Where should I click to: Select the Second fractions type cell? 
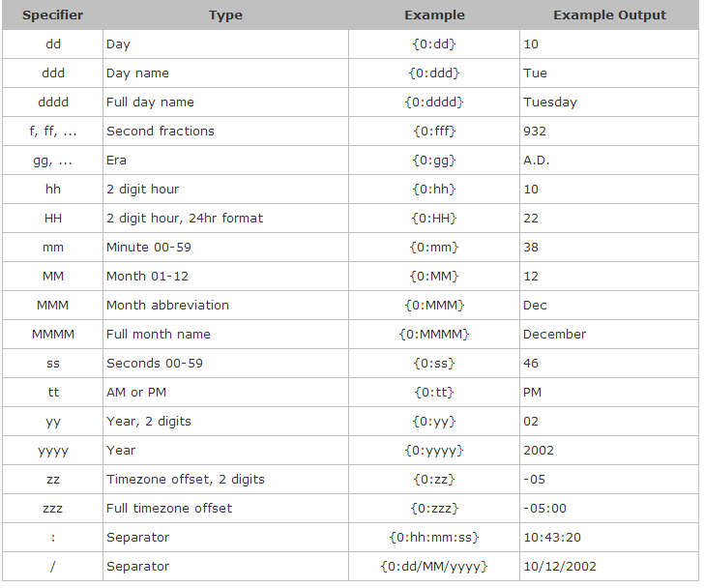coord(225,132)
